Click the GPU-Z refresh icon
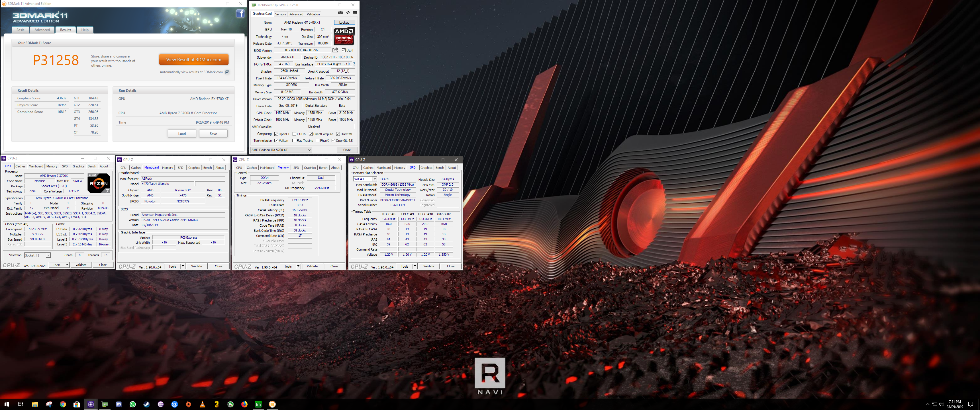This screenshot has height=410, width=980. click(348, 13)
